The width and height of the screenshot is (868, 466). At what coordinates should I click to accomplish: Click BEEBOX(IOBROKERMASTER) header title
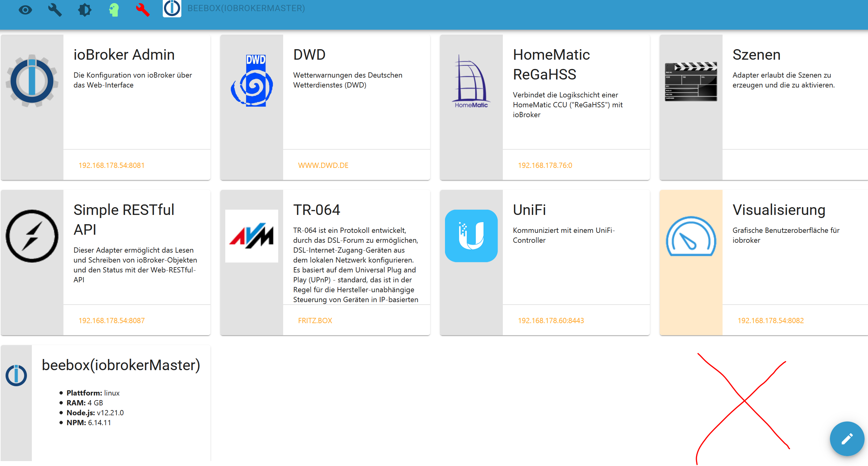[246, 8]
